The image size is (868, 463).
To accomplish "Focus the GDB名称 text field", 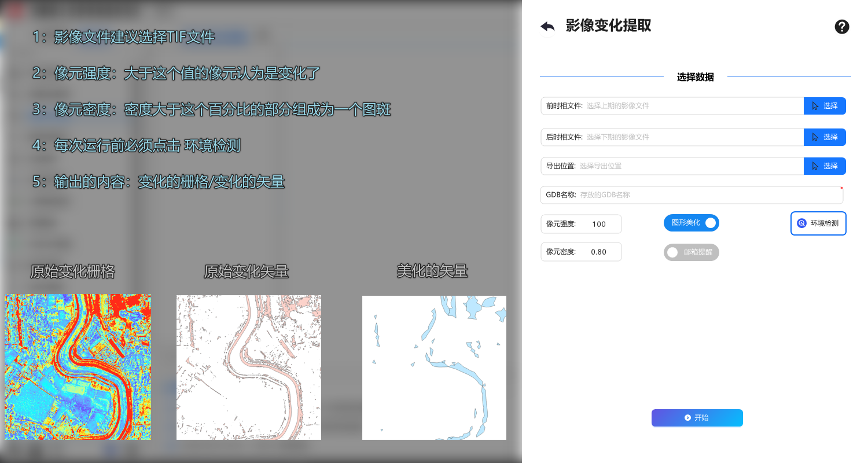I will pyautogui.click(x=706, y=195).
